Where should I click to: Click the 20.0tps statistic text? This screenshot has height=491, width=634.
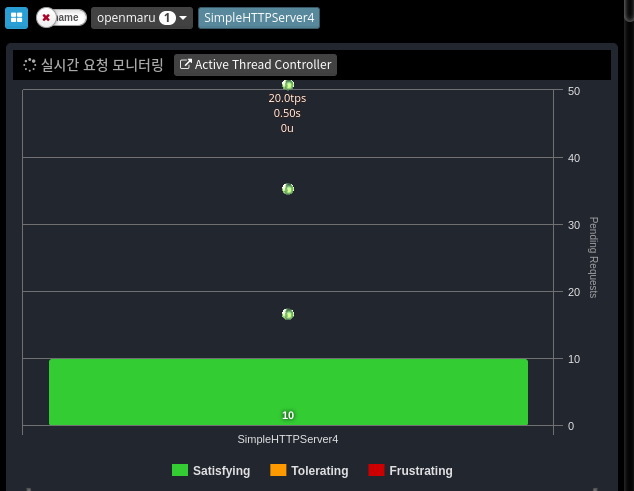(x=287, y=98)
